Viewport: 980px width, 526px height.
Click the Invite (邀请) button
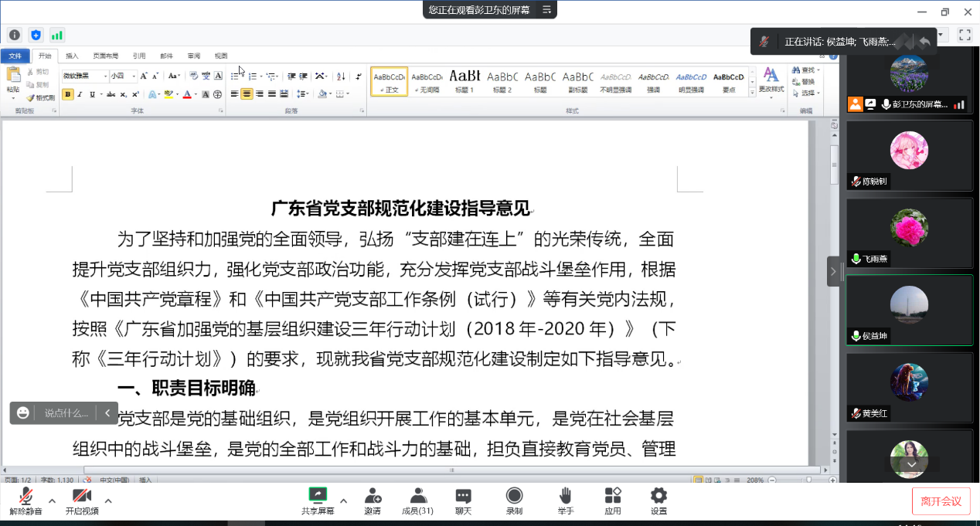tap(373, 501)
